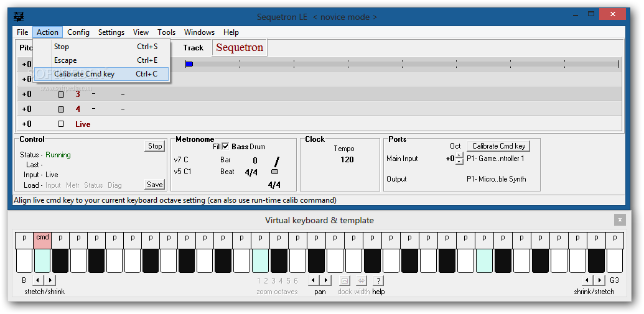Increase Main Input octave with up spinner
This screenshot has height=314, width=644.
[459, 155]
